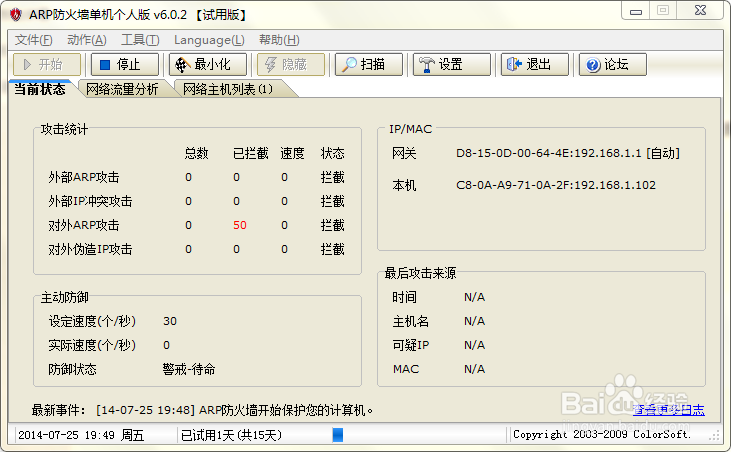Click the window resize grip corner
Viewport: 731px width, 452px height.
pos(714,436)
